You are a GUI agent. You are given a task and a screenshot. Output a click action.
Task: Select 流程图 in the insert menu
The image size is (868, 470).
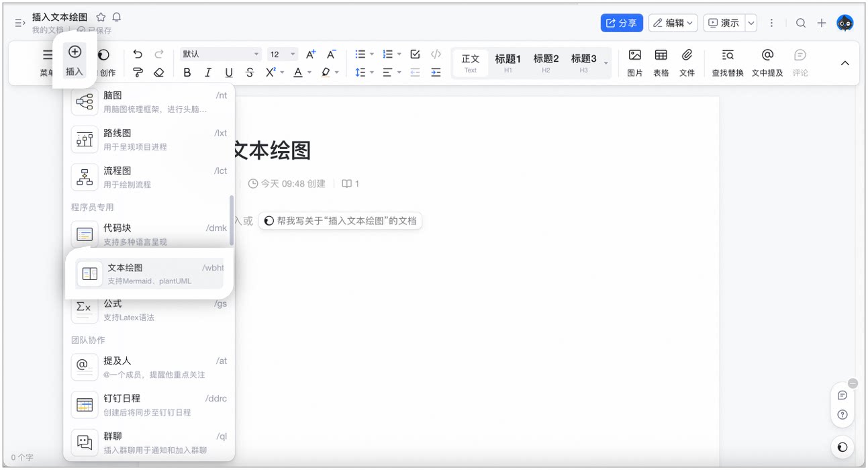coord(149,177)
